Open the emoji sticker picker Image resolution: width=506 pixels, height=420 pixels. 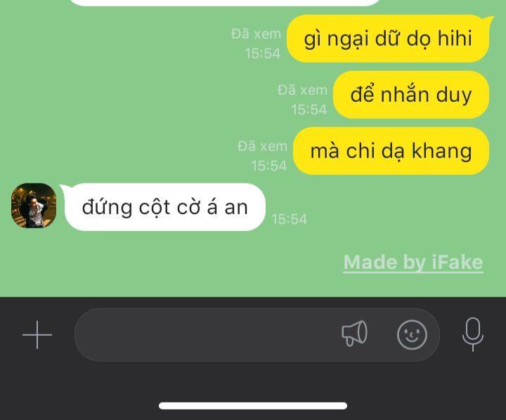pyautogui.click(x=412, y=335)
